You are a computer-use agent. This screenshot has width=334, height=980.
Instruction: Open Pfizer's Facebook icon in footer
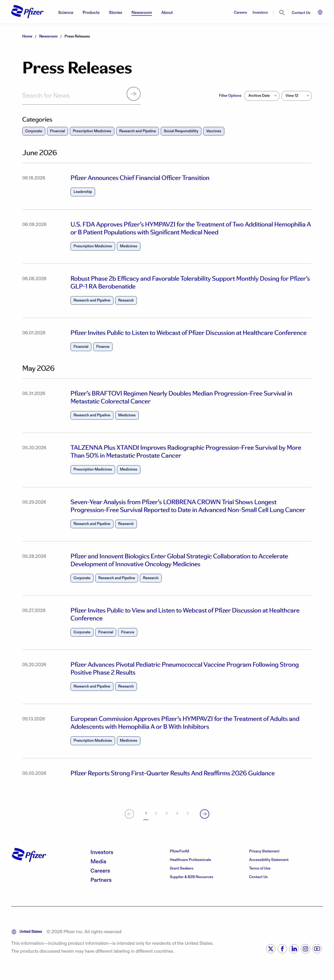[282, 949]
